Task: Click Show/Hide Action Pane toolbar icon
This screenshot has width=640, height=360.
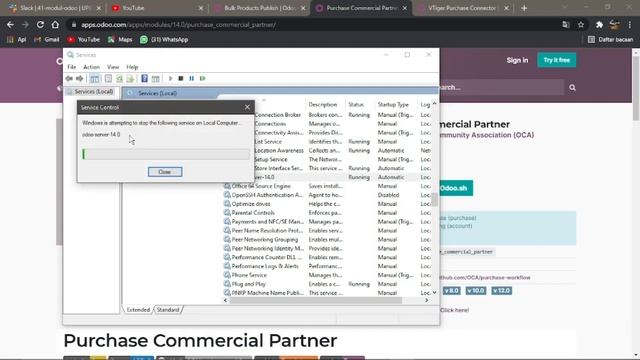Action: click(x=156, y=78)
